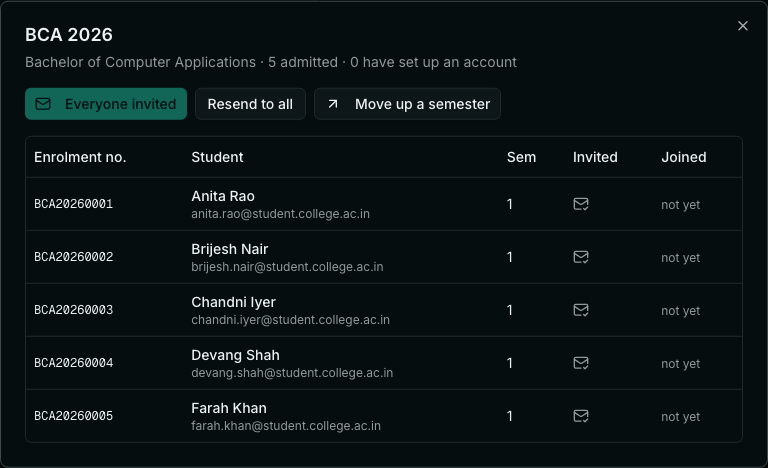Click envelope icon on Everyone invited button
This screenshot has width=768, height=468.
click(43, 104)
